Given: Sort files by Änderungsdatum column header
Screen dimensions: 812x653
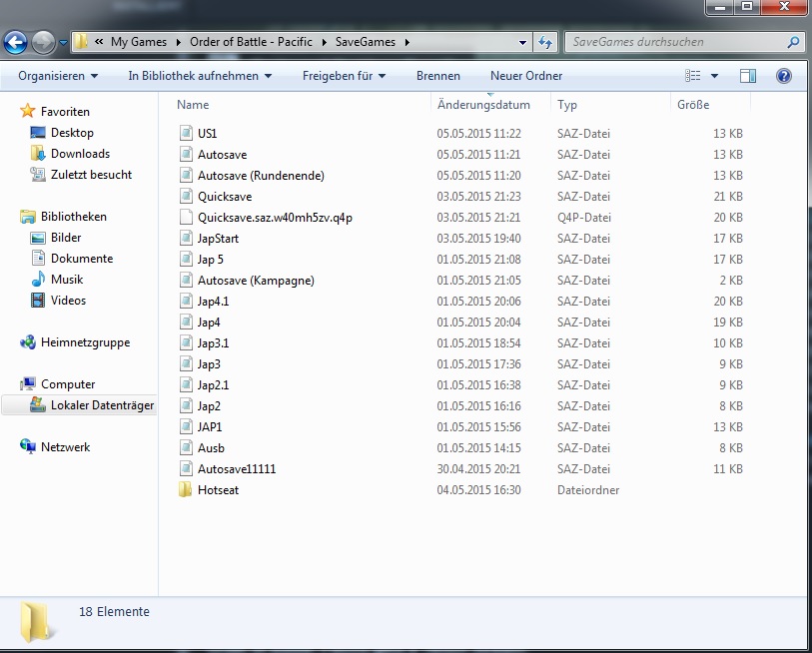Looking at the screenshot, I should (483, 105).
